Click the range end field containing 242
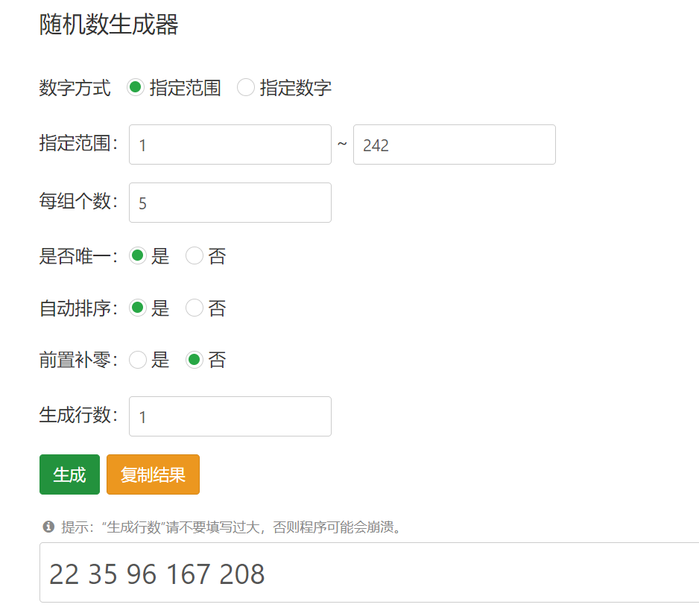The image size is (699, 616). pyautogui.click(x=455, y=145)
